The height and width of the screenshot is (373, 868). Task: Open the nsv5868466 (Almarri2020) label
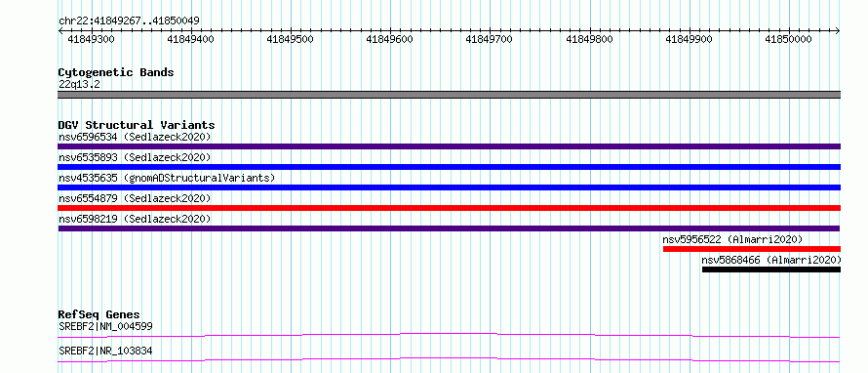pos(771,260)
